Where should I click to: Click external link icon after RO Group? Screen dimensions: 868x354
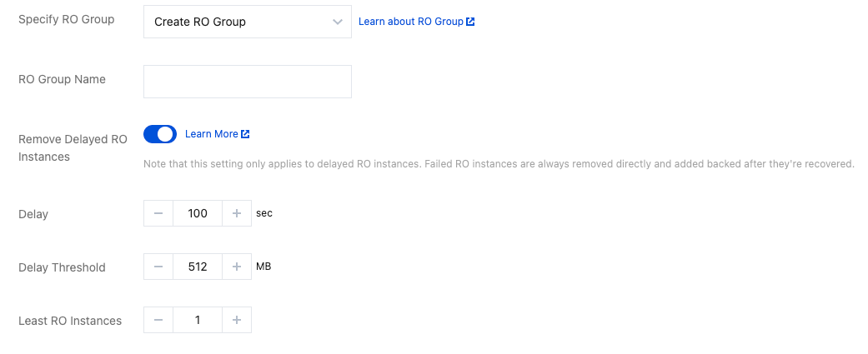(470, 22)
